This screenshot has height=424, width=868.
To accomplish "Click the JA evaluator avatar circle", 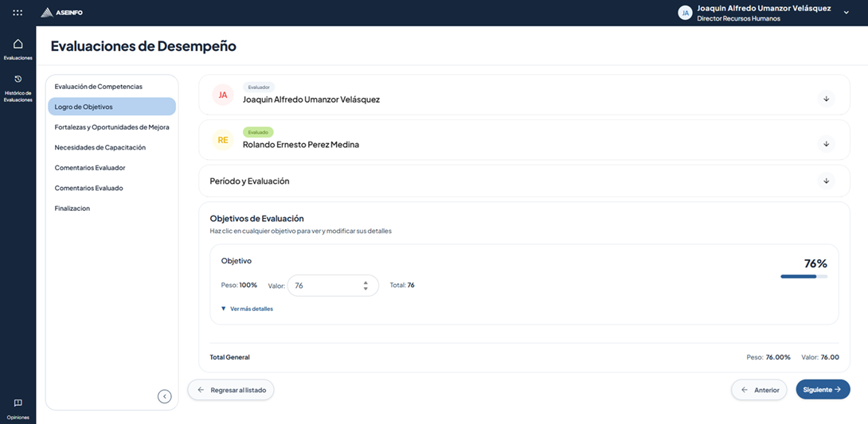I will [223, 95].
